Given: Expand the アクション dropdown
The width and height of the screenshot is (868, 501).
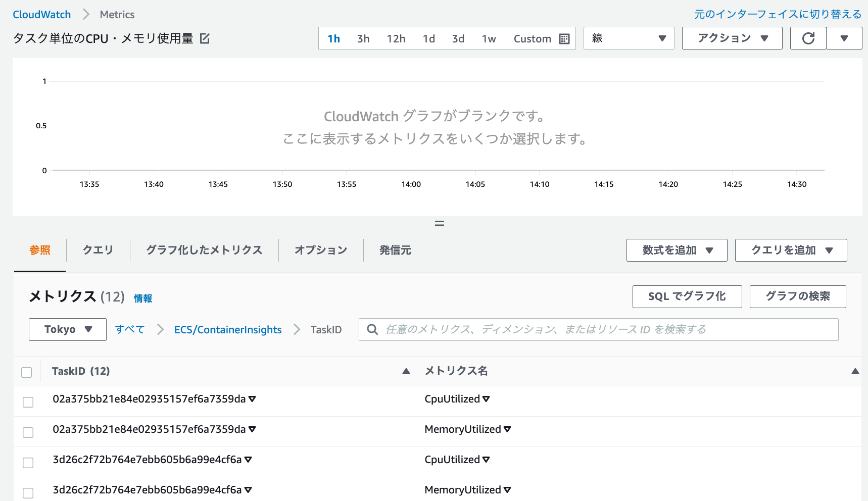Looking at the screenshot, I should click(x=732, y=38).
